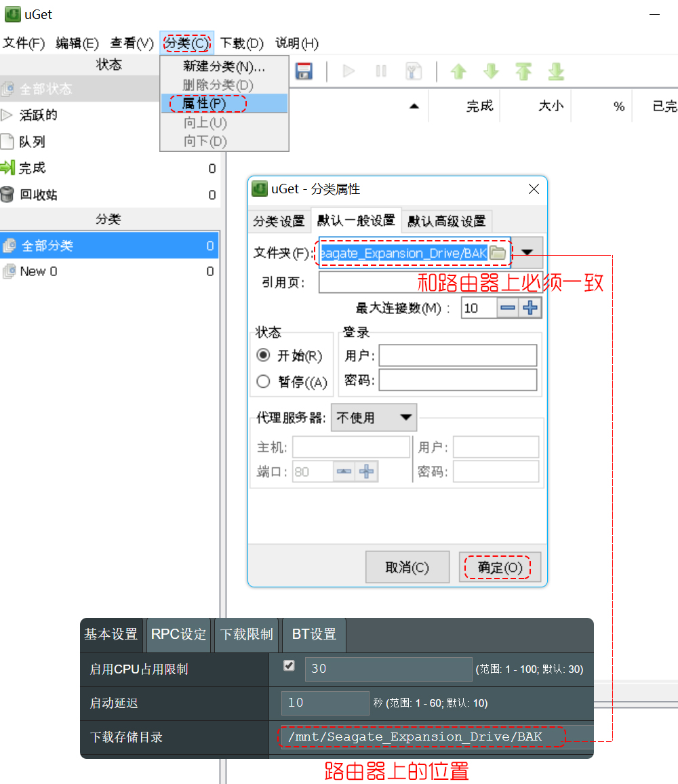Viewport: 678px width, 784px height.
Task: Switch to the BT设置 tab
Action: point(313,635)
